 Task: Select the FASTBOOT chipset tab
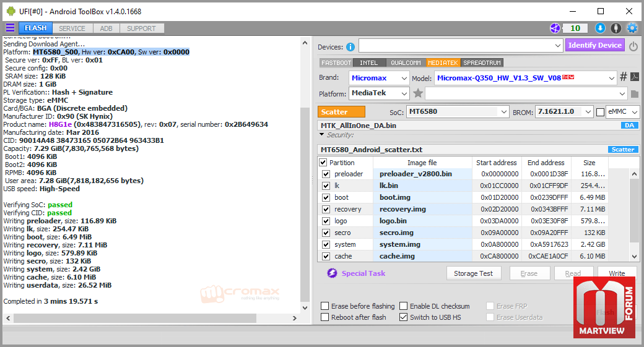336,62
